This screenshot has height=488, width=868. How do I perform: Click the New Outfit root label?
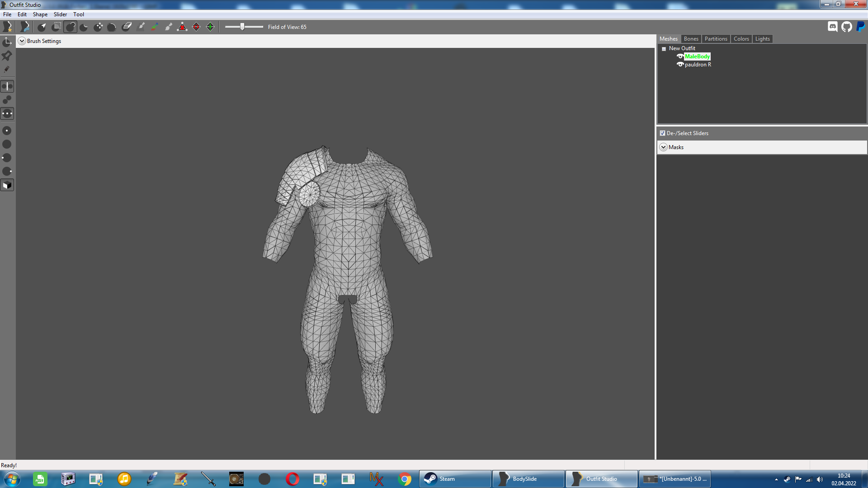coord(682,48)
